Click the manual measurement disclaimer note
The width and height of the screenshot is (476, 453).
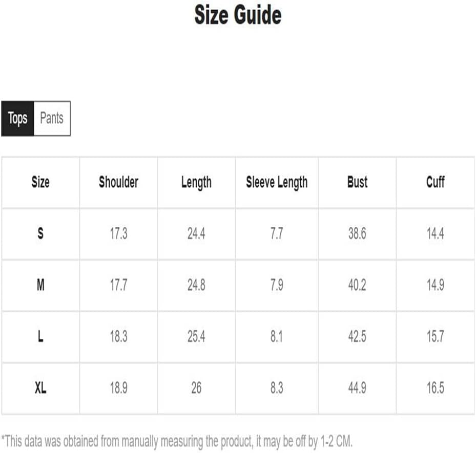coord(177,441)
